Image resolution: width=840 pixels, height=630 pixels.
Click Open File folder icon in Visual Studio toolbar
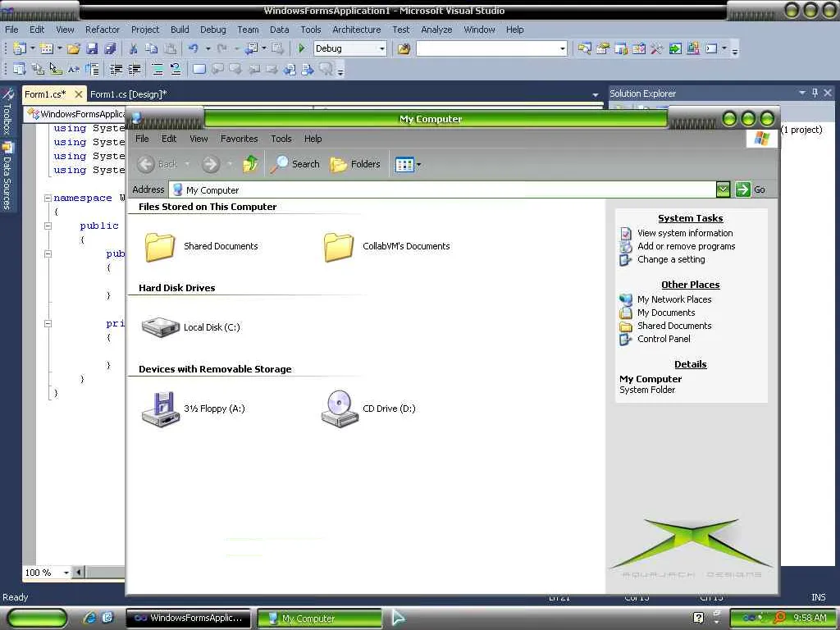74,48
